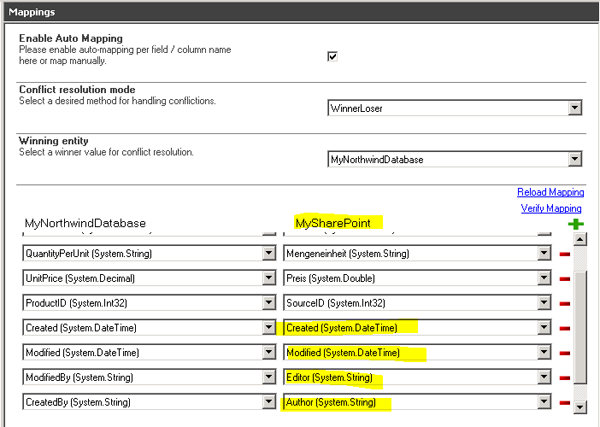Open the Preis (System.Double) target dropdown
This screenshot has height=427, width=600.
click(x=544, y=278)
